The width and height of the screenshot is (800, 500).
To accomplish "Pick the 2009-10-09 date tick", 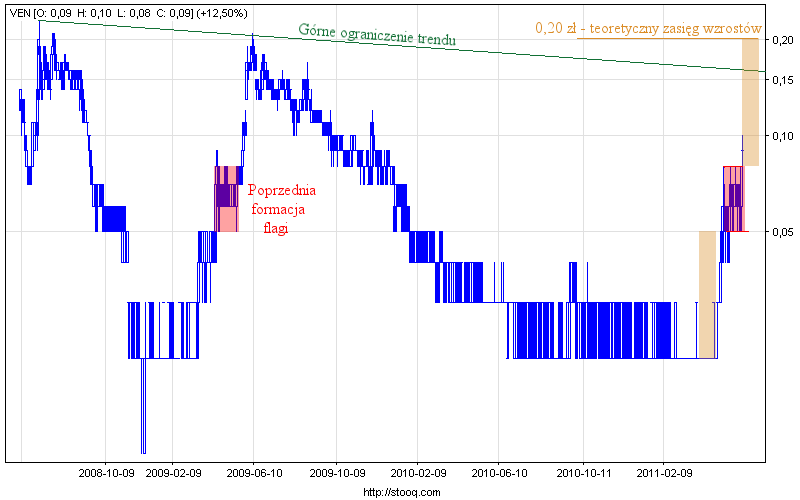I will coord(337,471).
